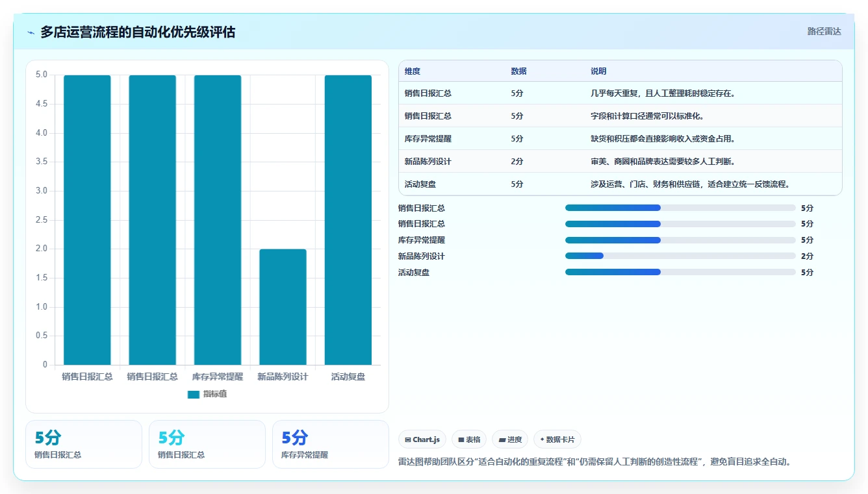Viewport: 868px width, 494px height.
Task: Click the 说明 column header
Action: [x=598, y=71]
